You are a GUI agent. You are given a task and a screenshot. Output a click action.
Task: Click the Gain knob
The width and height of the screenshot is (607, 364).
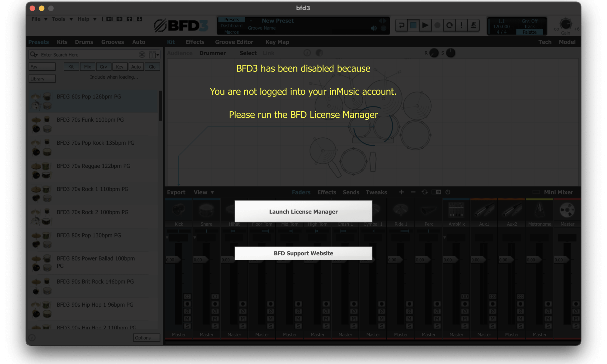click(565, 24)
